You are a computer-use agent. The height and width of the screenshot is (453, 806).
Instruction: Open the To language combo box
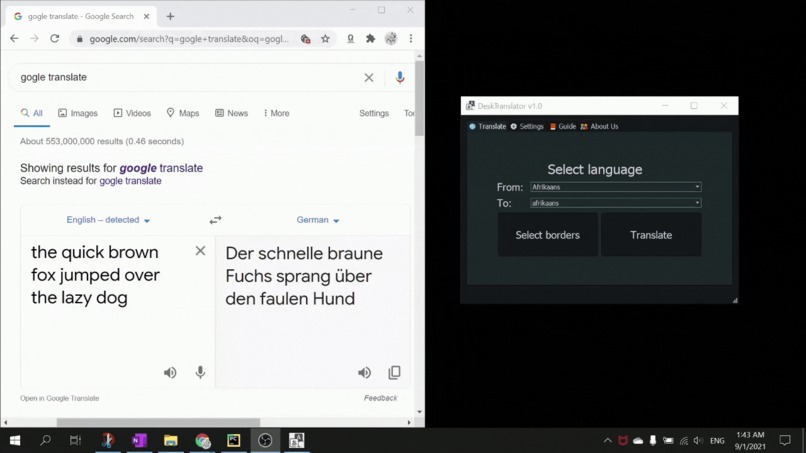pyautogui.click(x=616, y=203)
